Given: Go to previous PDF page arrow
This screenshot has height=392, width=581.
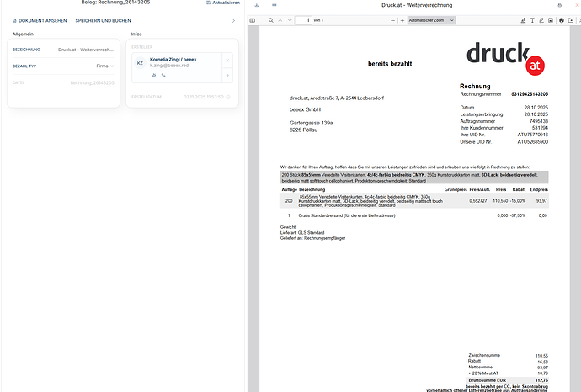Looking at the screenshot, I should (282, 19).
